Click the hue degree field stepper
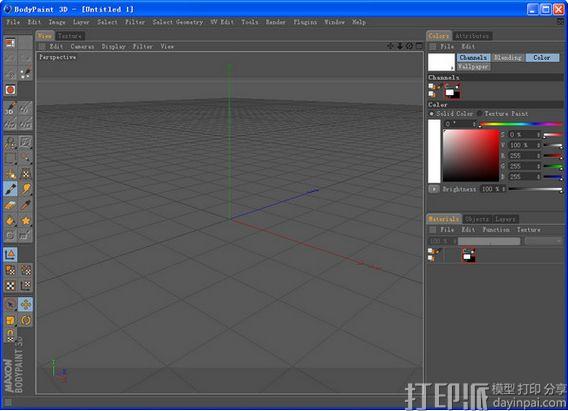The image size is (568, 411). click(474, 124)
